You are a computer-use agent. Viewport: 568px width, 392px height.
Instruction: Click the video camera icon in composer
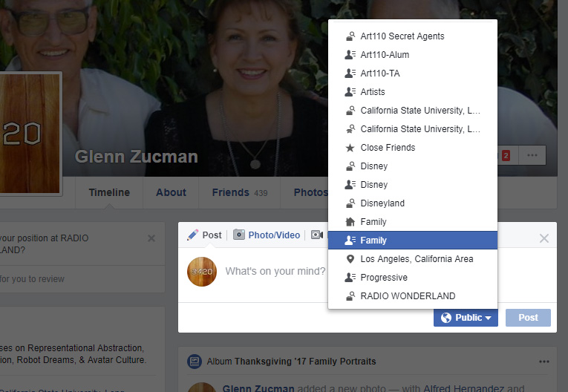[317, 235]
